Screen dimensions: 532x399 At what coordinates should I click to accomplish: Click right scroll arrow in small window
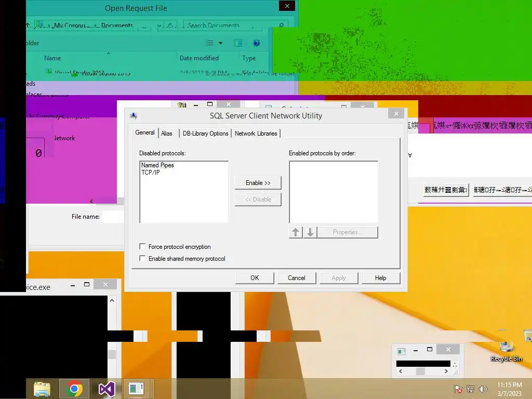click(x=446, y=371)
